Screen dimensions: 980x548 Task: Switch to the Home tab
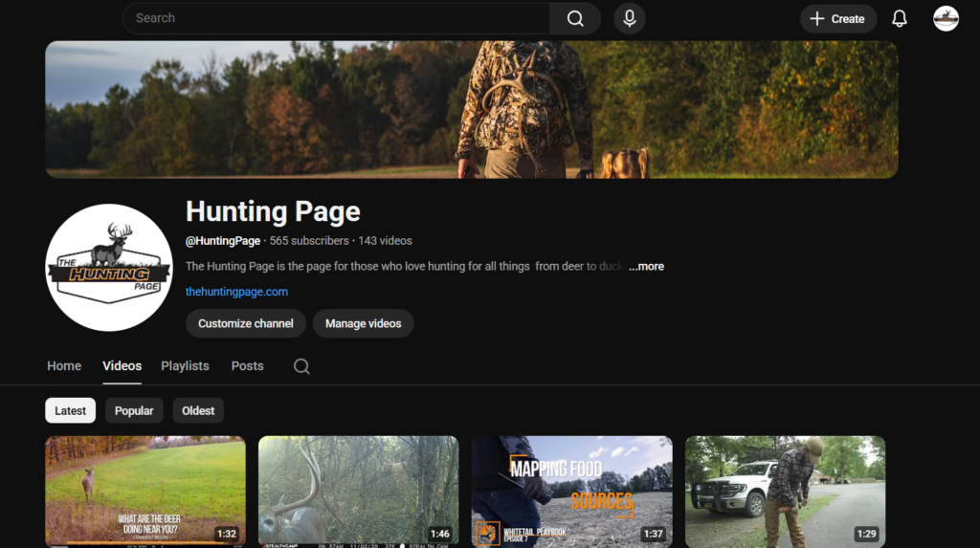[x=64, y=365]
